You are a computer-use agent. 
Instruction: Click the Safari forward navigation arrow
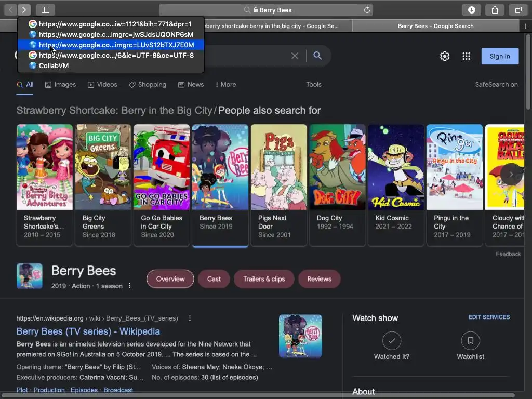(x=24, y=10)
